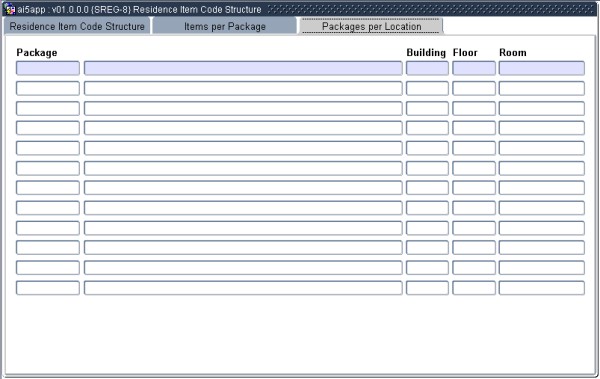Click the fourth row Floor field
Image resolution: width=600 pixels, height=379 pixels.
click(474, 128)
